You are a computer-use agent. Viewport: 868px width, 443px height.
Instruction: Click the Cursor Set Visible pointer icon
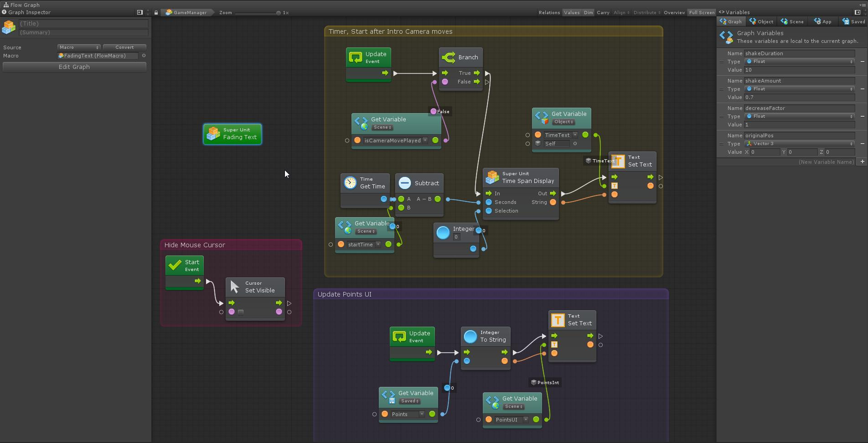click(235, 287)
